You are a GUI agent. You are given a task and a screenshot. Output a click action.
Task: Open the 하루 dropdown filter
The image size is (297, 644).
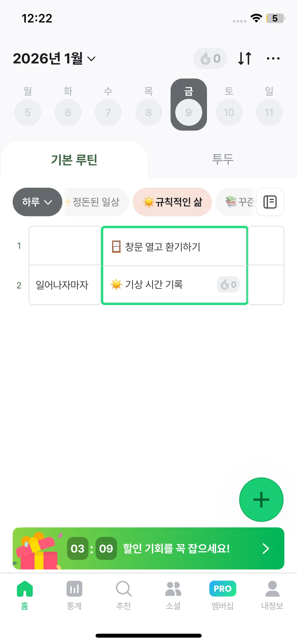click(37, 202)
